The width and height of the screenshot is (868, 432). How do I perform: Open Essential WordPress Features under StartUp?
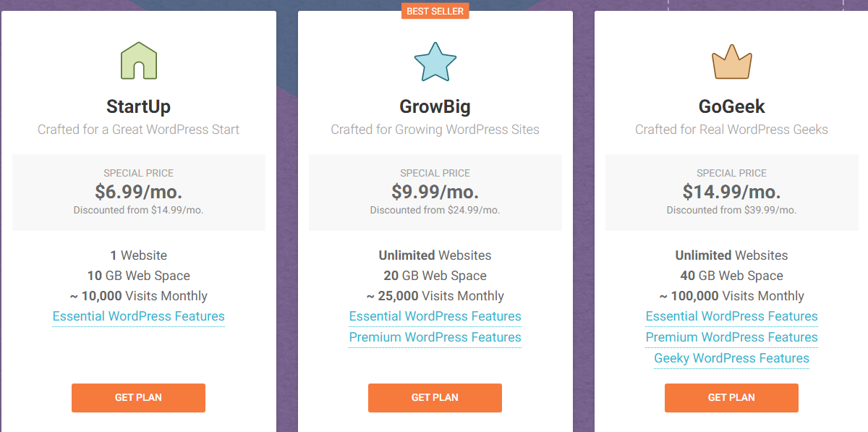tap(138, 316)
